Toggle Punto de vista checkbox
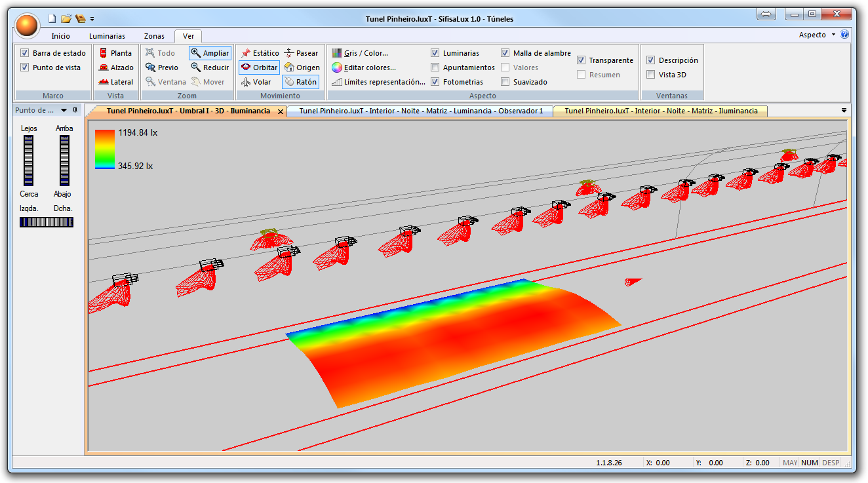Screen dimensions: 868x483 click(25, 68)
